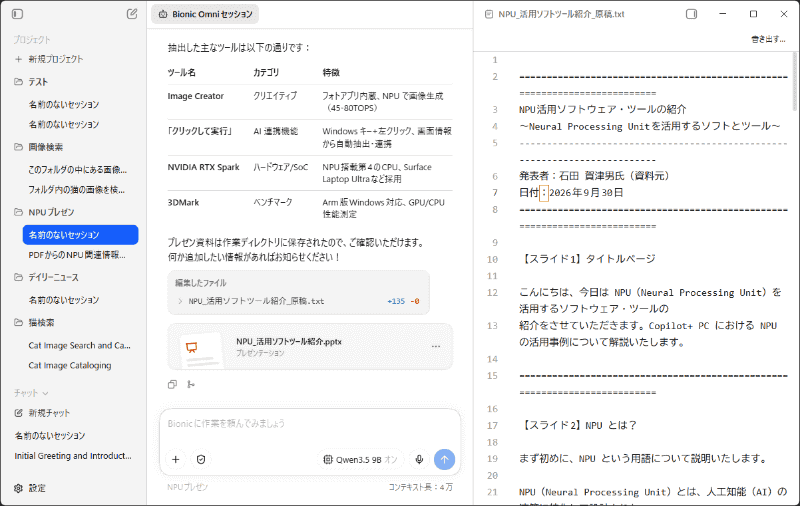Screen dimensions: 800x506
Task: Open NPU_活用ソフトツール紹介_原稿.txt edited file
Action: [256, 301]
